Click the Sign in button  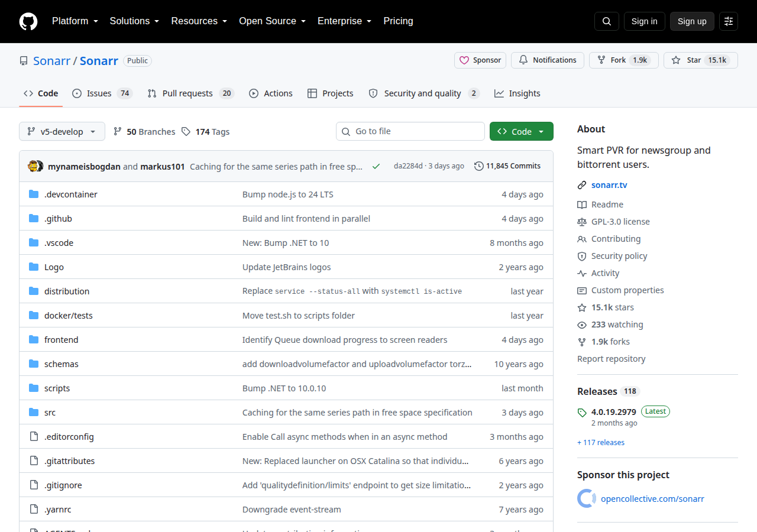coord(644,21)
